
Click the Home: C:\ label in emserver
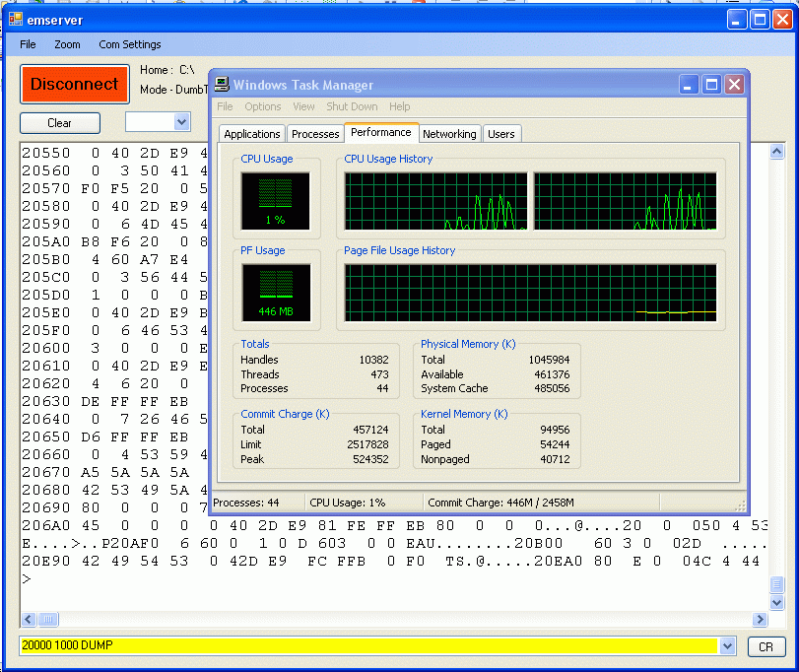pyautogui.click(x=167, y=70)
